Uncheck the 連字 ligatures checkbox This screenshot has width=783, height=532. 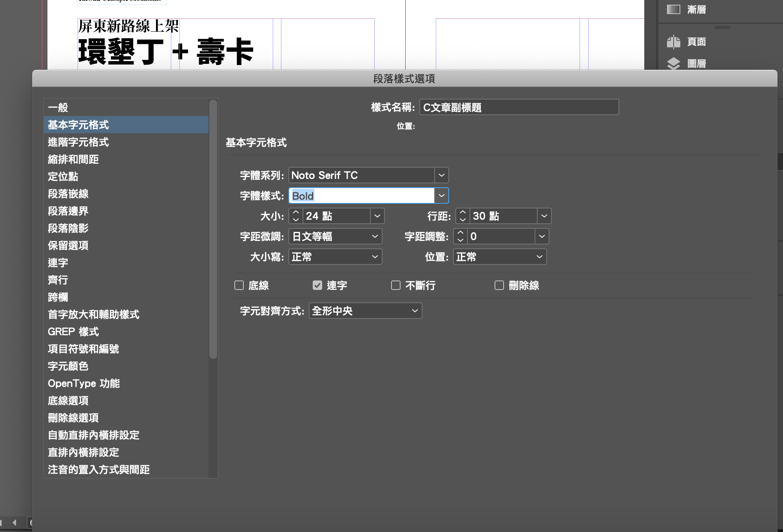317,285
